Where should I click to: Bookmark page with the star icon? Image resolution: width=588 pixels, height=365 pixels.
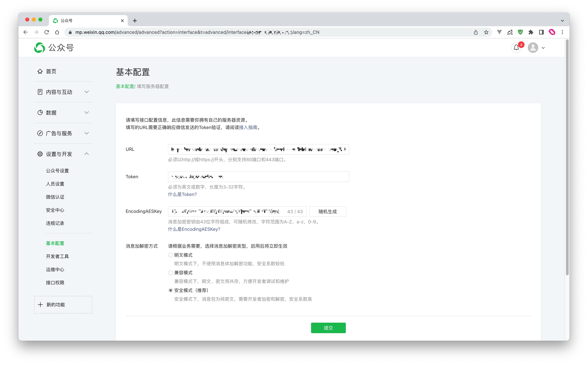(x=486, y=32)
